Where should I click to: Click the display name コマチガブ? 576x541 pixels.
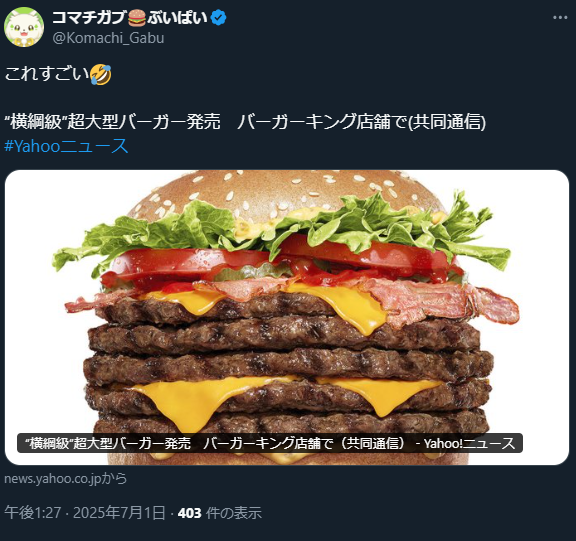90,18
